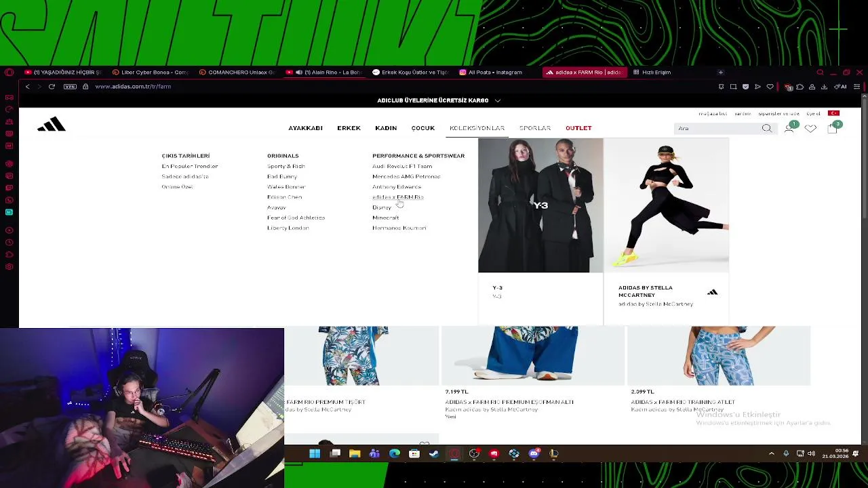Image resolution: width=868 pixels, height=488 pixels.
Task: Open the AYAKKABI menu
Action: [305, 128]
